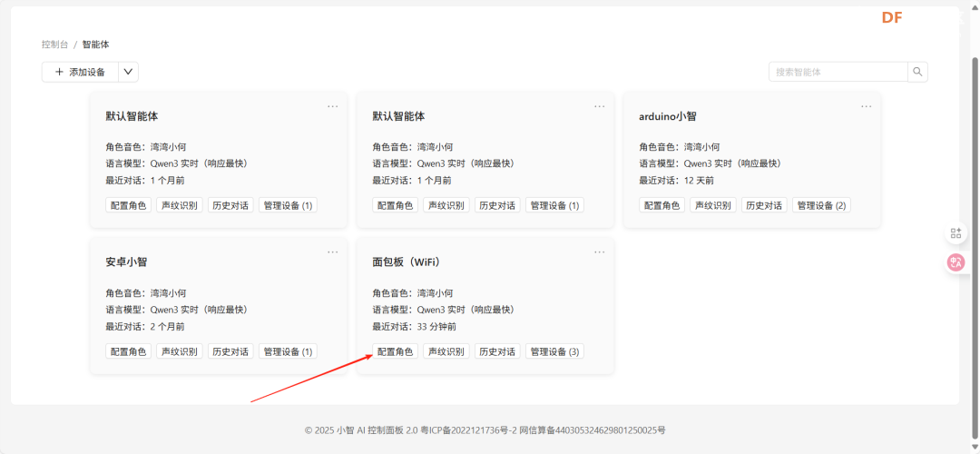Go to 控制台 in the breadcrumb

pos(55,44)
